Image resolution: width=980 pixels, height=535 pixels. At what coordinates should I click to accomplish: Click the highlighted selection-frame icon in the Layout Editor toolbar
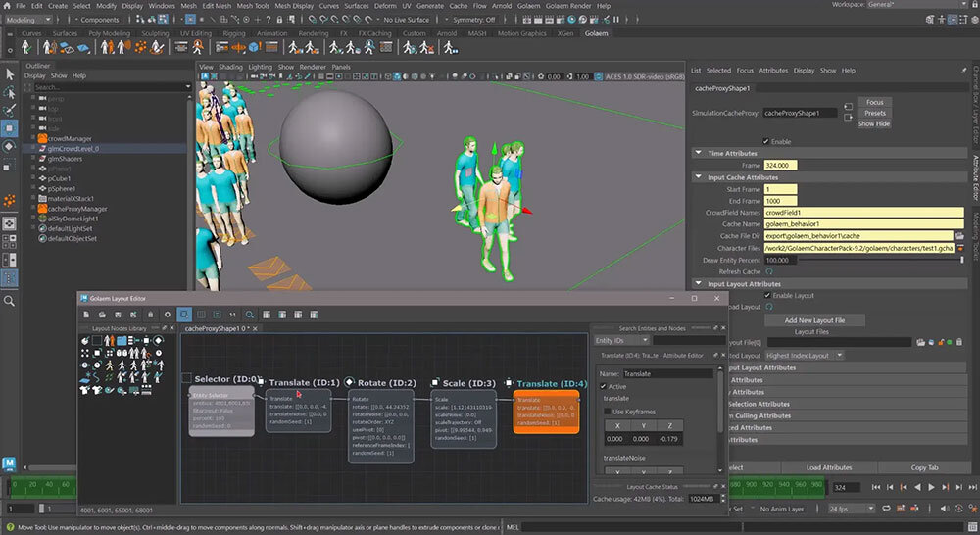point(184,315)
